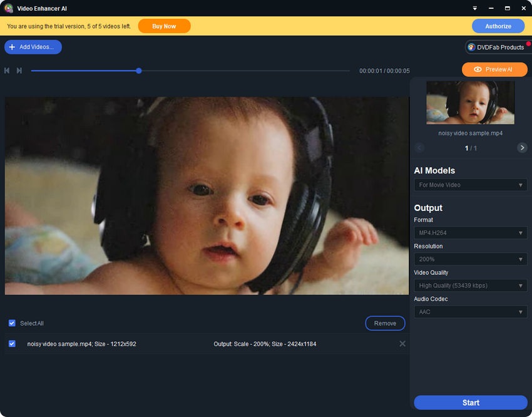This screenshot has width=532, height=417.
Task: Go to previous video with left arrow
Action: [419, 148]
